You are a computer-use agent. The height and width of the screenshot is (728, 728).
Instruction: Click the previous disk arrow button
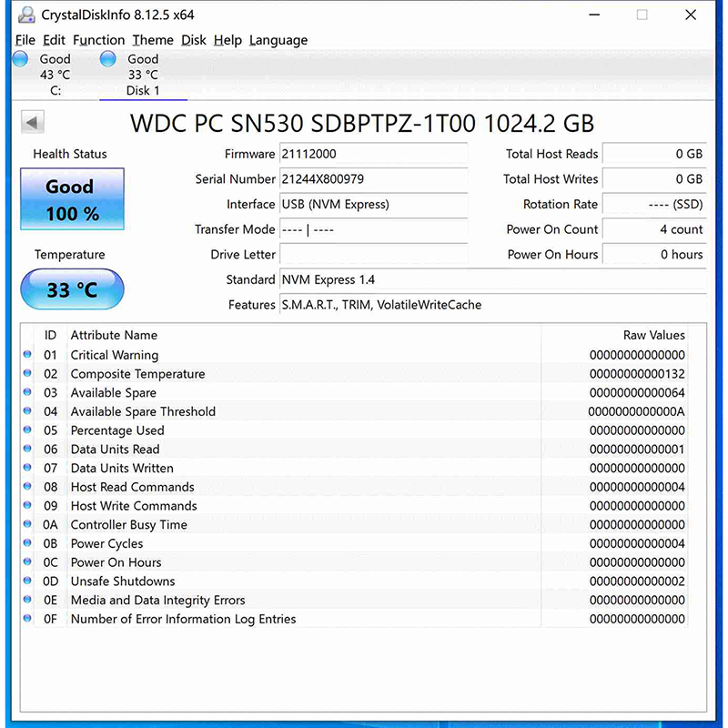tap(33, 122)
